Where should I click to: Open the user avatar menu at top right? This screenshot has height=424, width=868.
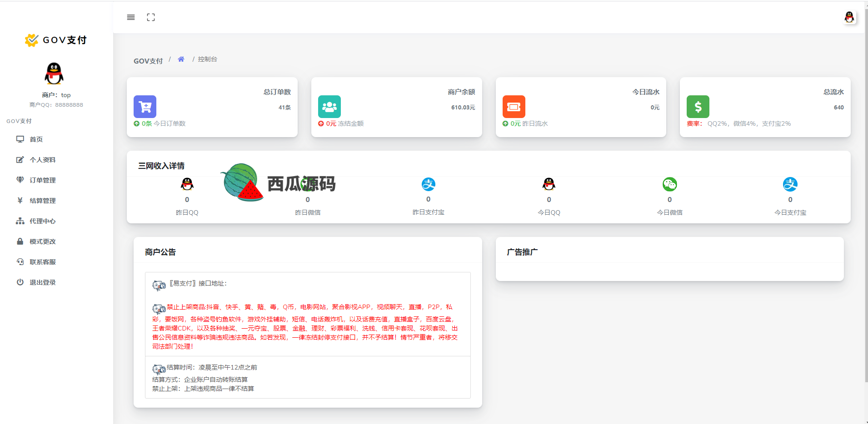coord(849,17)
